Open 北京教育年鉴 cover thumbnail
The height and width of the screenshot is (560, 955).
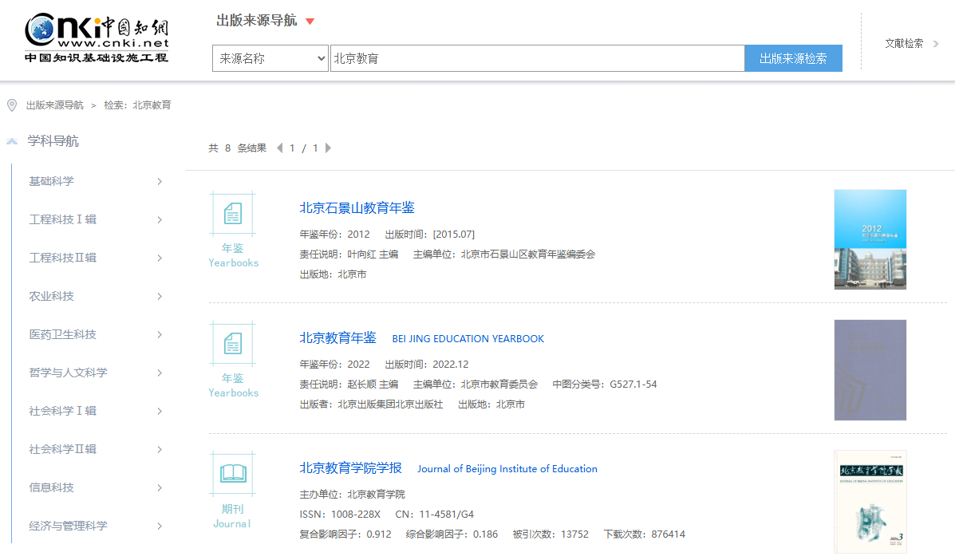pyautogui.click(x=870, y=370)
